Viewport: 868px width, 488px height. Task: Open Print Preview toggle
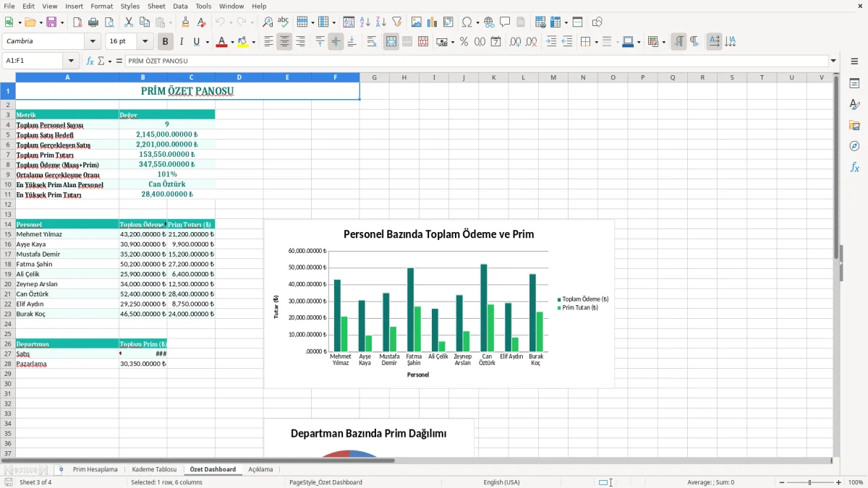(109, 22)
